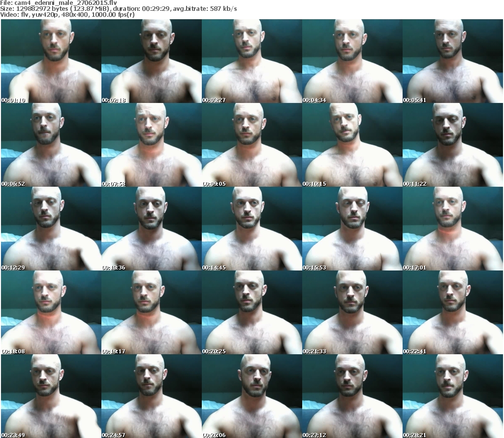This screenshot has height=438, width=504.
Task: Open the thumbnail at 00:21:33
Action: tap(352, 312)
